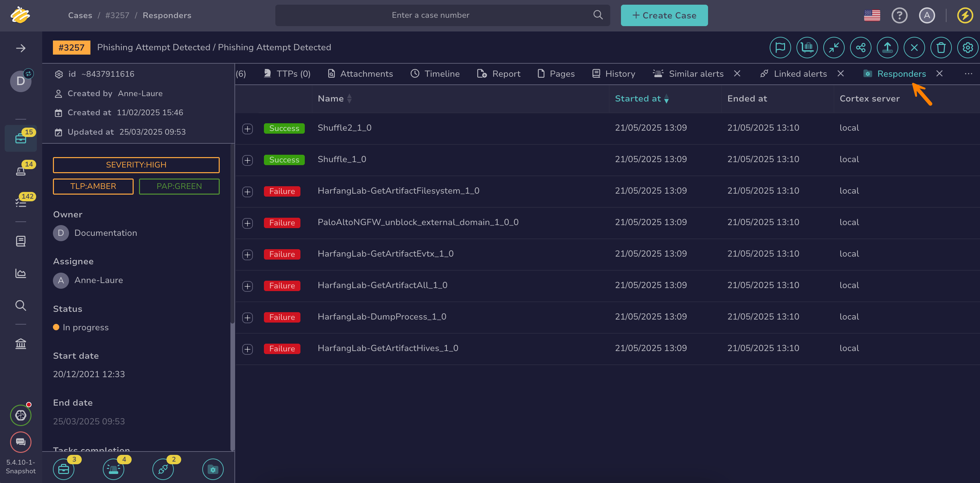Open the more tabs ellipsis menu
The width and height of the screenshot is (980, 483).
pyautogui.click(x=968, y=74)
